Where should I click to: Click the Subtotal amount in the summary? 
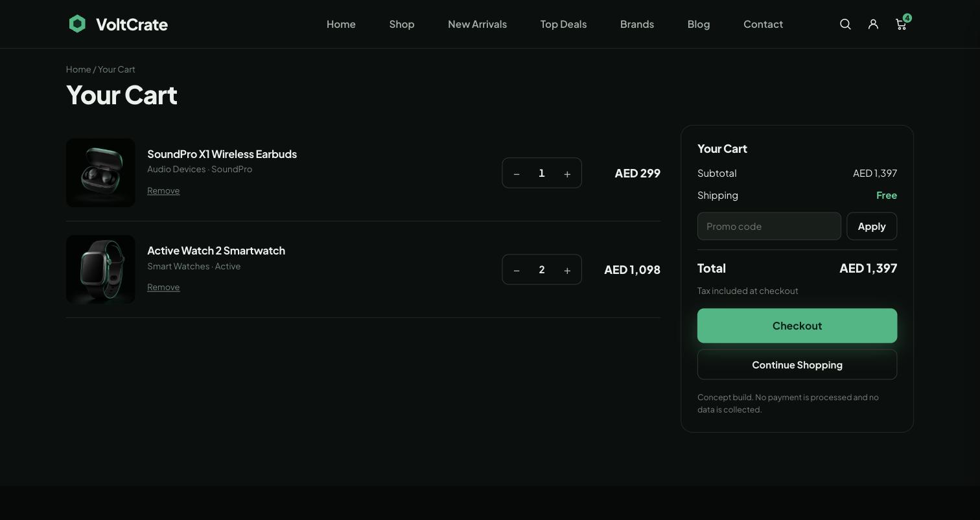pos(875,173)
